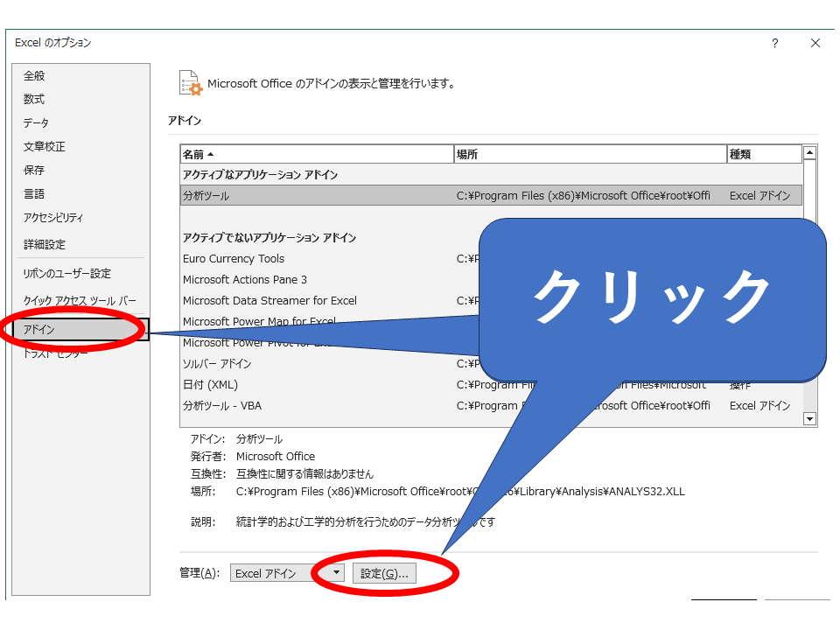
Task: Click the 場所 column header
Action: click(x=590, y=154)
